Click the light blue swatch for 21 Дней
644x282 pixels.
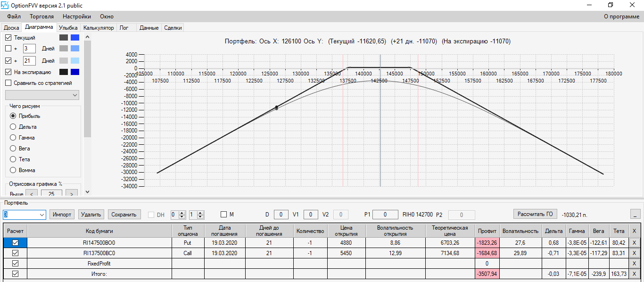(75, 60)
